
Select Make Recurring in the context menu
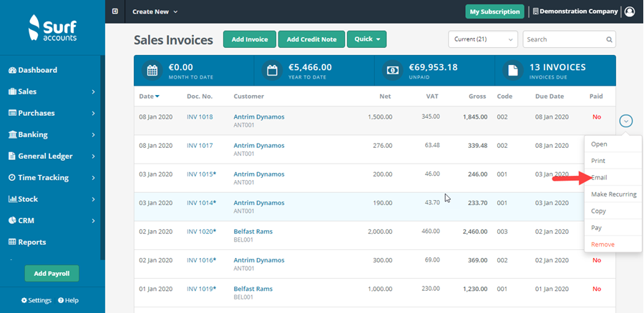[613, 194]
